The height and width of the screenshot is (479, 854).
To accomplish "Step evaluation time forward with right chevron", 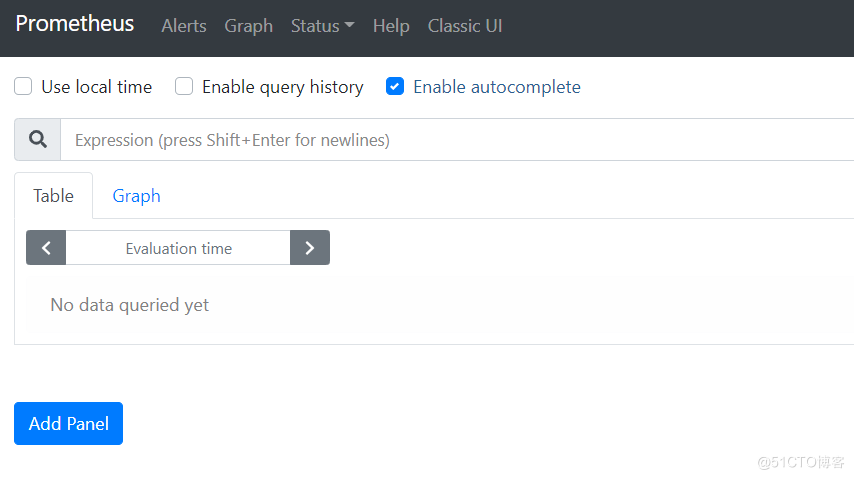I will click(310, 248).
